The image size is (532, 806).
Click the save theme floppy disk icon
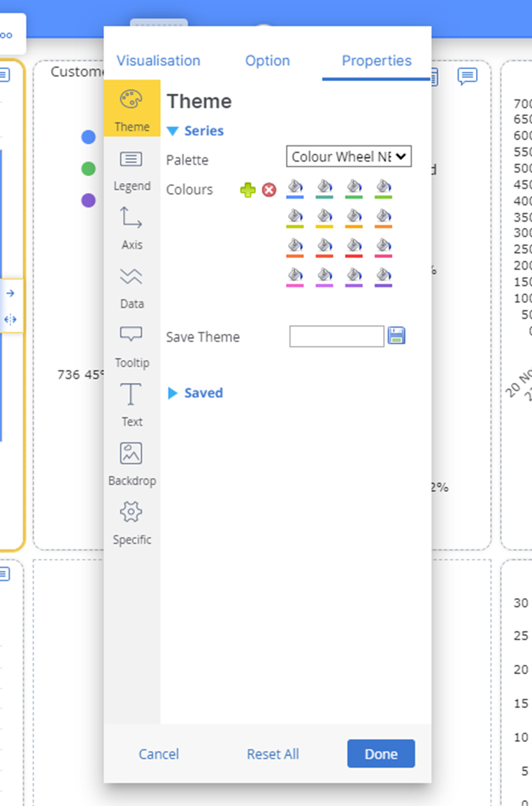point(396,336)
